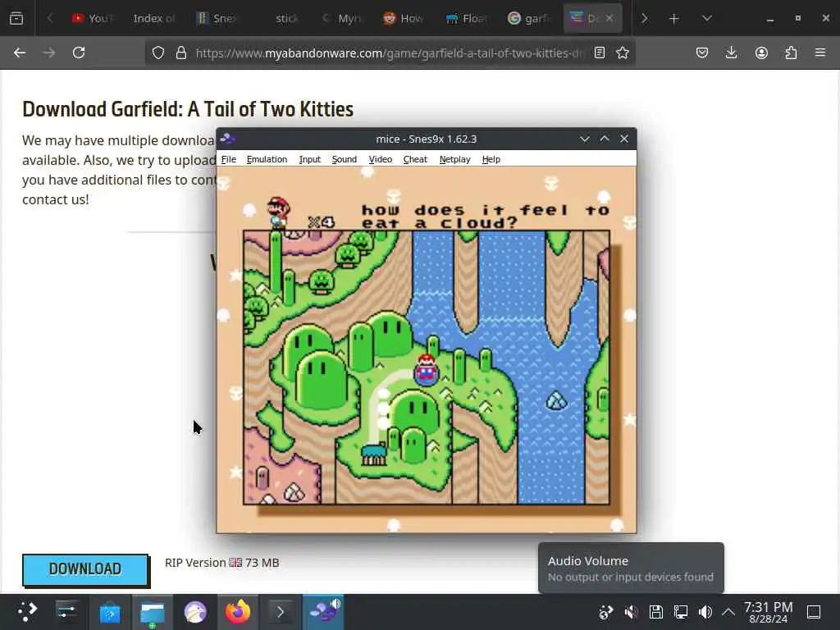This screenshot has height=630, width=840.
Task: Open a new Firefox tab
Action: tap(674, 19)
